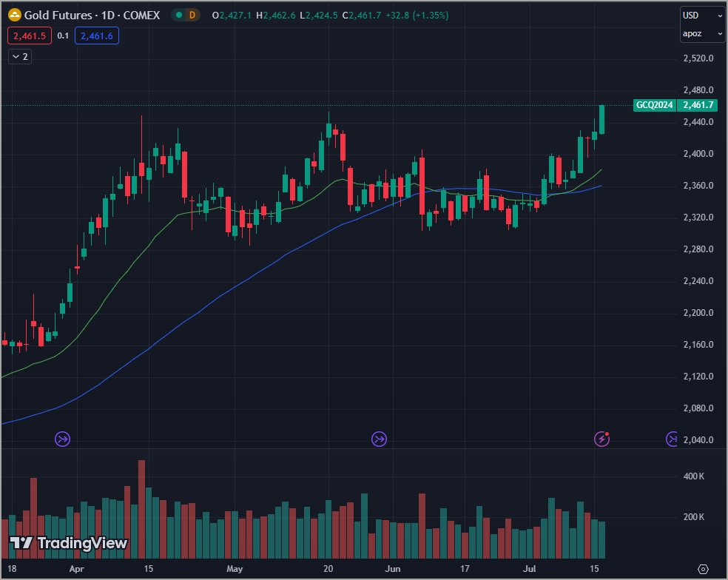Click the closing value C2,461.7 in header
This screenshot has height=580, width=728.
click(362, 16)
